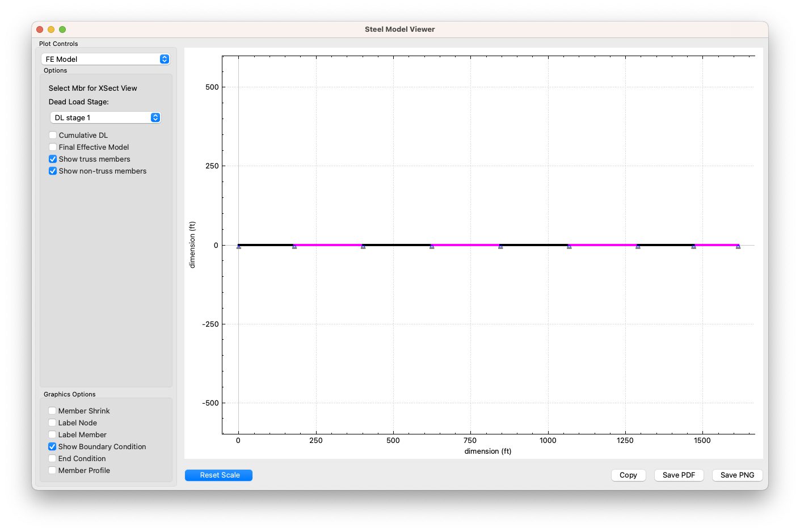Click the support marker nearest 1000 ft

coord(569,247)
